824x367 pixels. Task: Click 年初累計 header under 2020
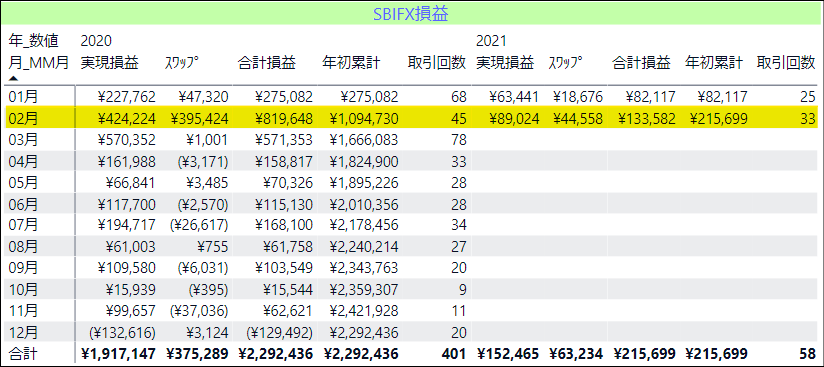point(352,64)
